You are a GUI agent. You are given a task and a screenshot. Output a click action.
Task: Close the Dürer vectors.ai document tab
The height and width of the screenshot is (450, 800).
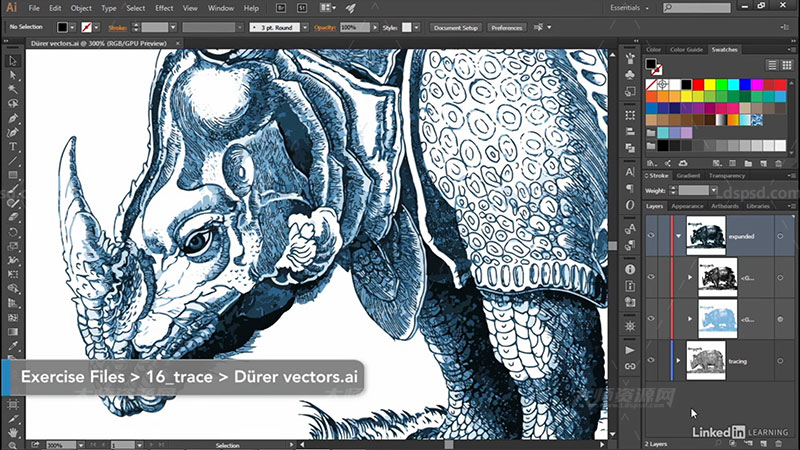coord(178,43)
